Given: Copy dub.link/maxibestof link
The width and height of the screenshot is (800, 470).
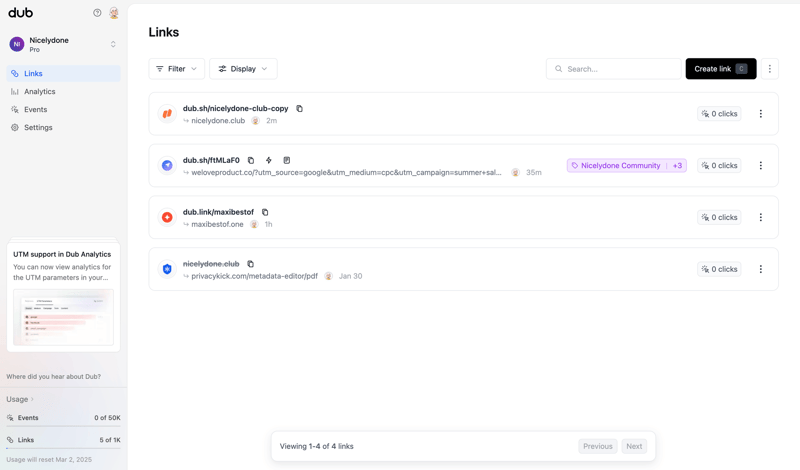Looking at the screenshot, I should click(265, 212).
